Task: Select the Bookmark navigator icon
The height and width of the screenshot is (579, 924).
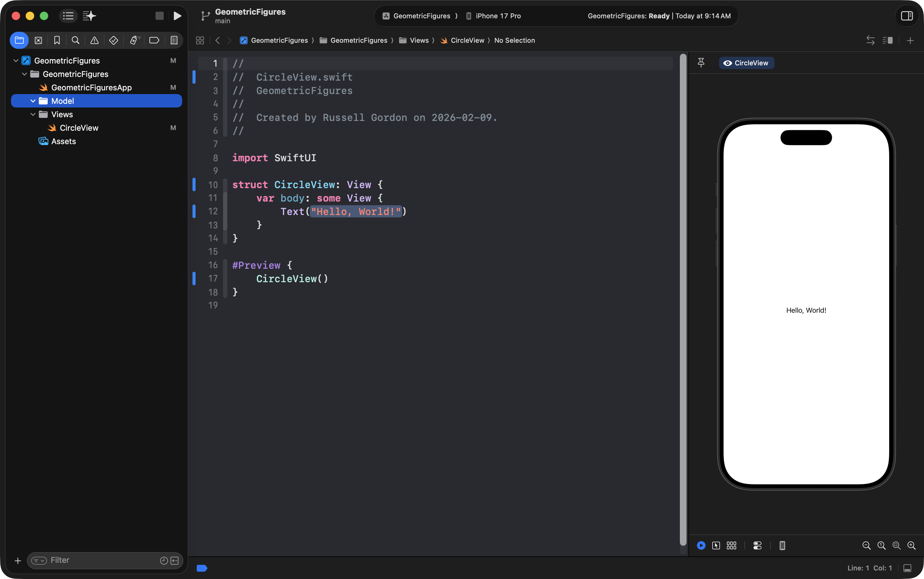Action: (57, 40)
